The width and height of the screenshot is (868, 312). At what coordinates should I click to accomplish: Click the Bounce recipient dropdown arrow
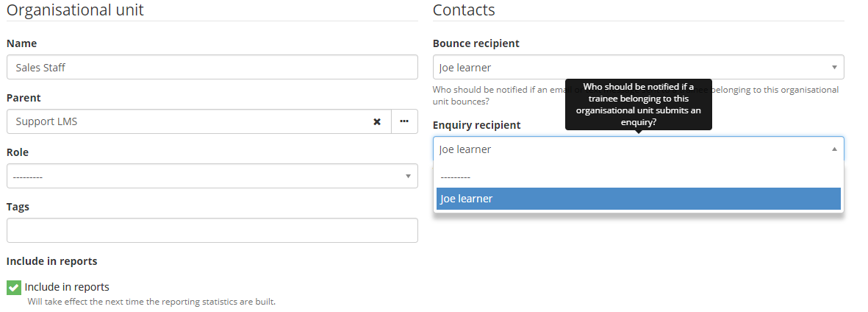834,68
